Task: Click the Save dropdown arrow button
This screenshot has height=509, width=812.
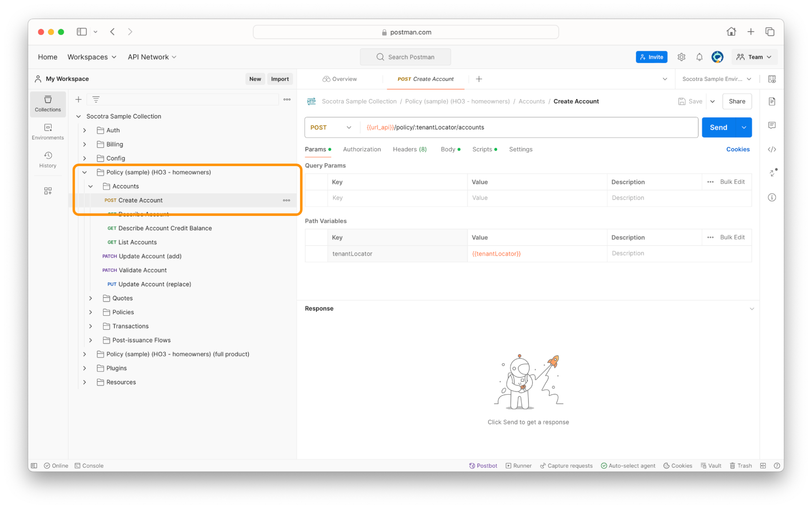Action: click(713, 101)
